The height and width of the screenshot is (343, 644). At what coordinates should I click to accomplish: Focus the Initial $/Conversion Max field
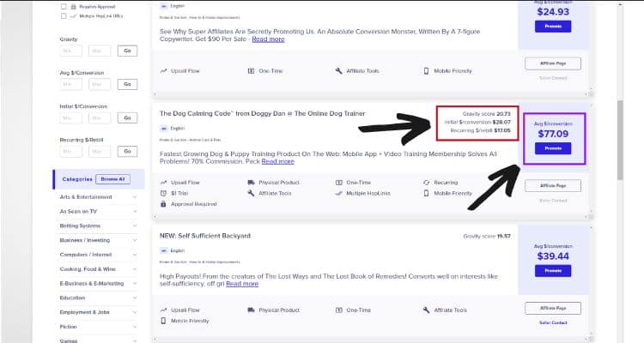(x=100, y=117)
